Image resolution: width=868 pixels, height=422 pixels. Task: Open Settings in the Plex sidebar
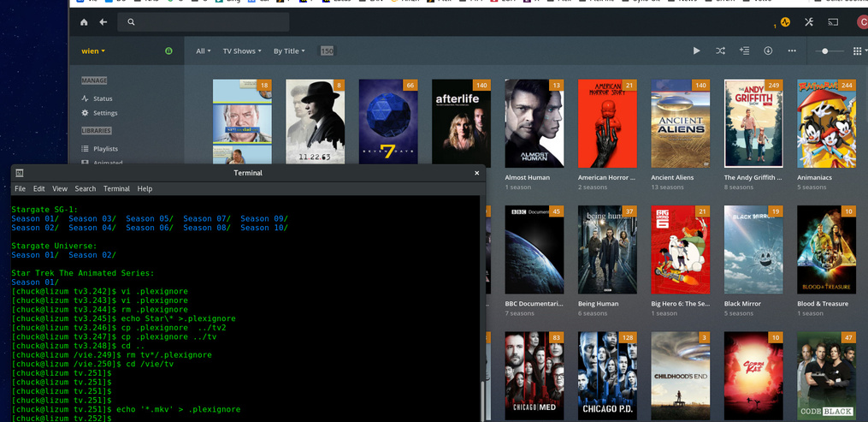[105, 113]
